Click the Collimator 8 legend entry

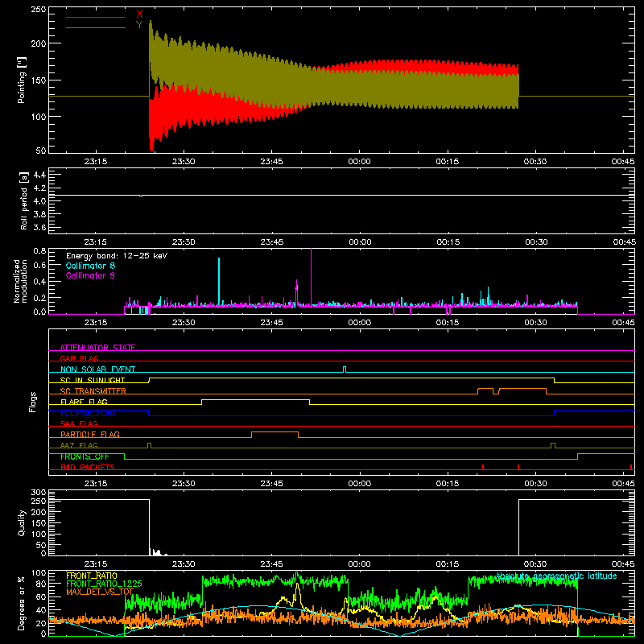(x=90, y=266)
